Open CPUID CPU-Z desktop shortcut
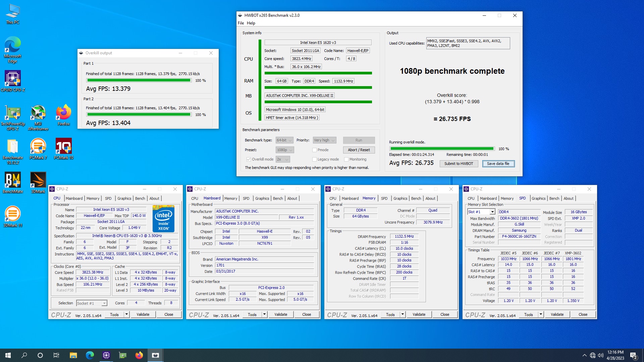This screenshot has width=644, height=362. [x=13, y=81]
